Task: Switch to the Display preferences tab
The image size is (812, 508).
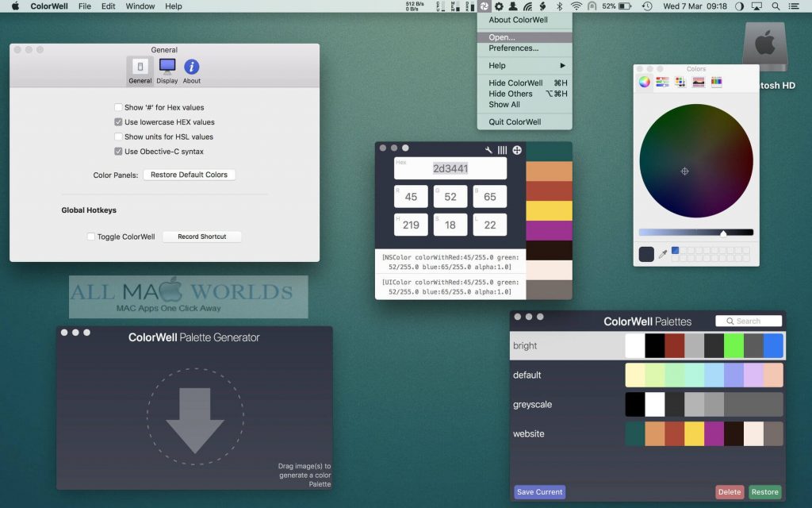Action: (x=167, y=71)
